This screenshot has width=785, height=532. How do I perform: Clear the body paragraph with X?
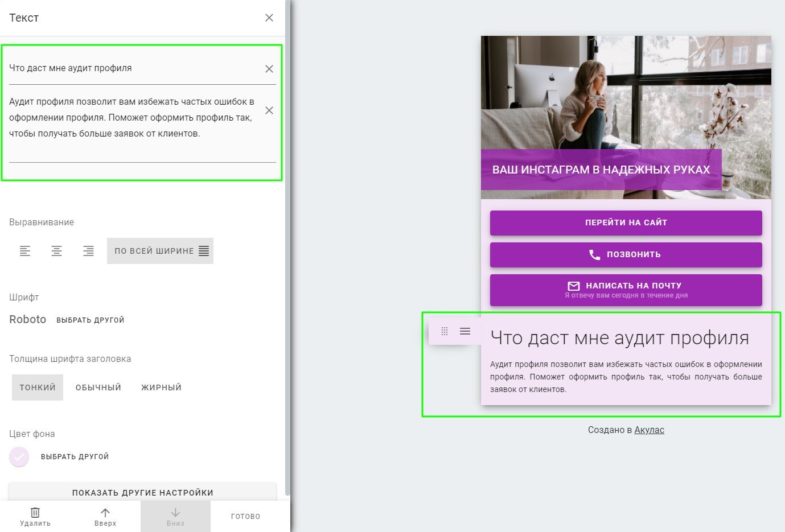[269, 110]
